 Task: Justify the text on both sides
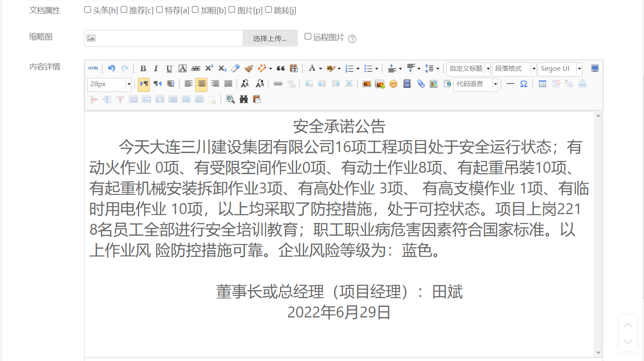pyautogui.click(x=228, y=84)
